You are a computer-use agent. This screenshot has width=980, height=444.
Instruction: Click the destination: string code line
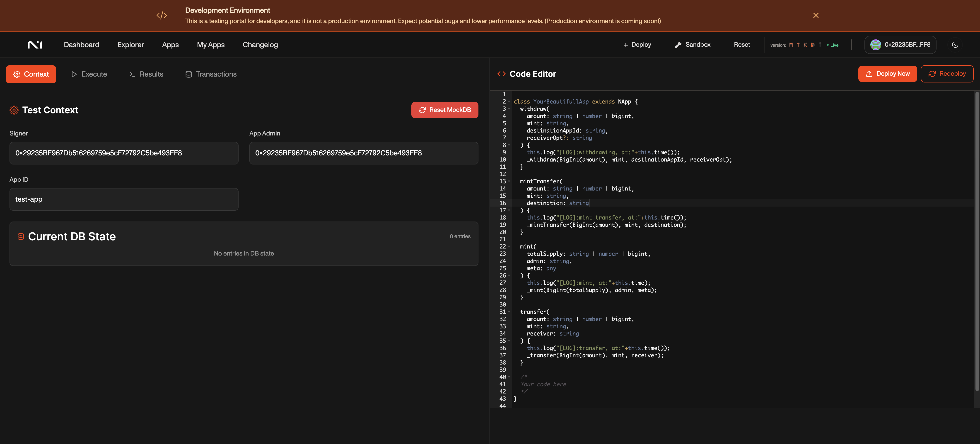coord(558,203)
